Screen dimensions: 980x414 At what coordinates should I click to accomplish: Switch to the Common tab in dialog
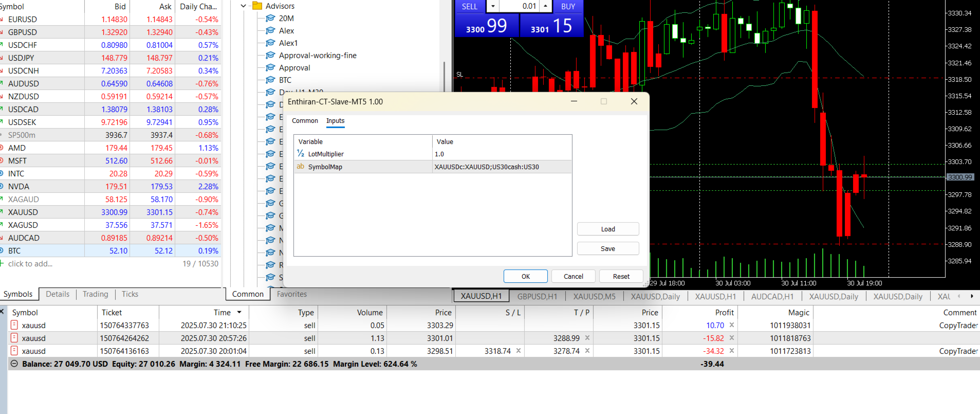tap(305, 121)
